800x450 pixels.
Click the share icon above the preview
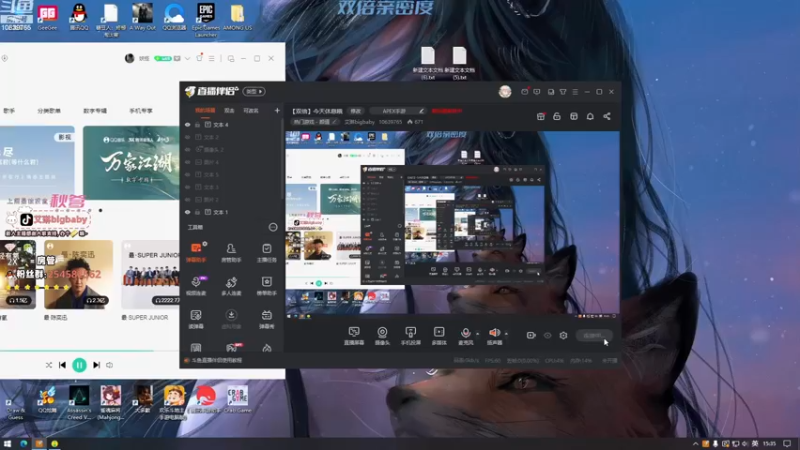[x=607, y=116]
